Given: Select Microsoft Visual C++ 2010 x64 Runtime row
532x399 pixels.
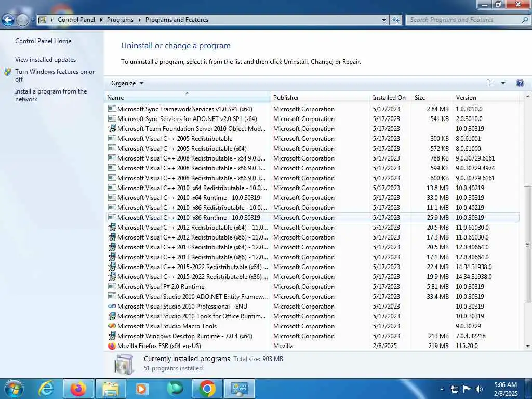Looking at the screenshot, I should 312,198.
